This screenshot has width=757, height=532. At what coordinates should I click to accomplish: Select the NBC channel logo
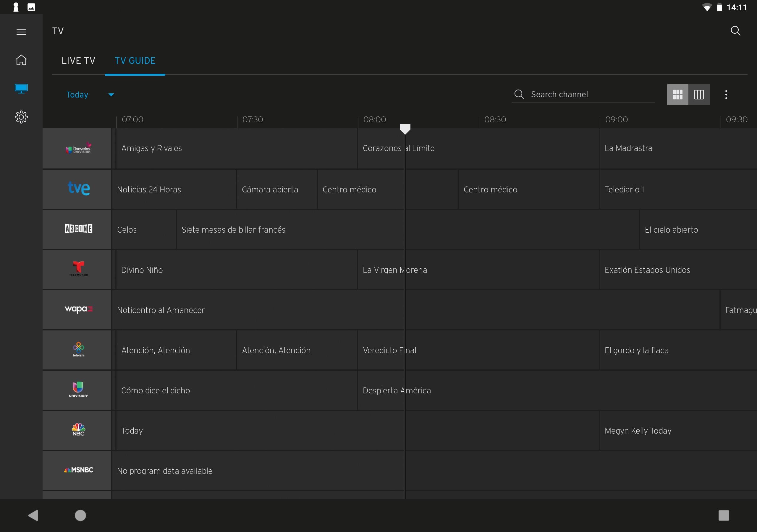[78, 430]
